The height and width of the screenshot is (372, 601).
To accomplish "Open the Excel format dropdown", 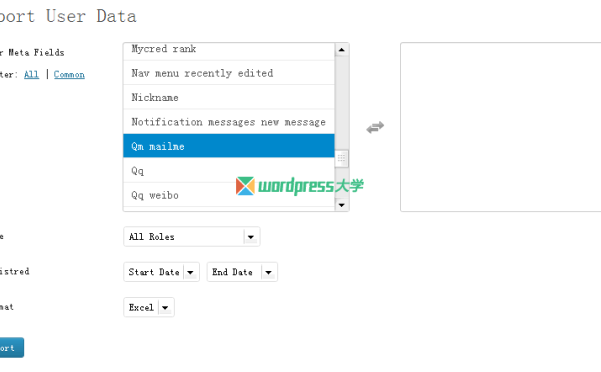I will point(149,307).
